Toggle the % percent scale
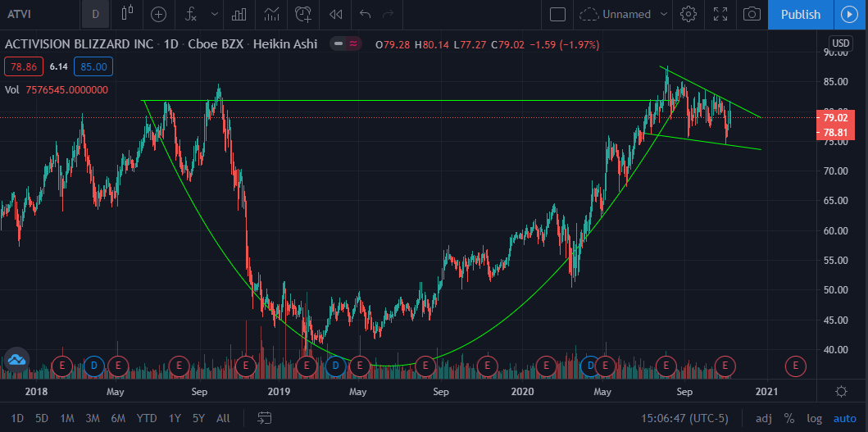868x432 pixels. tap(788, 418)
